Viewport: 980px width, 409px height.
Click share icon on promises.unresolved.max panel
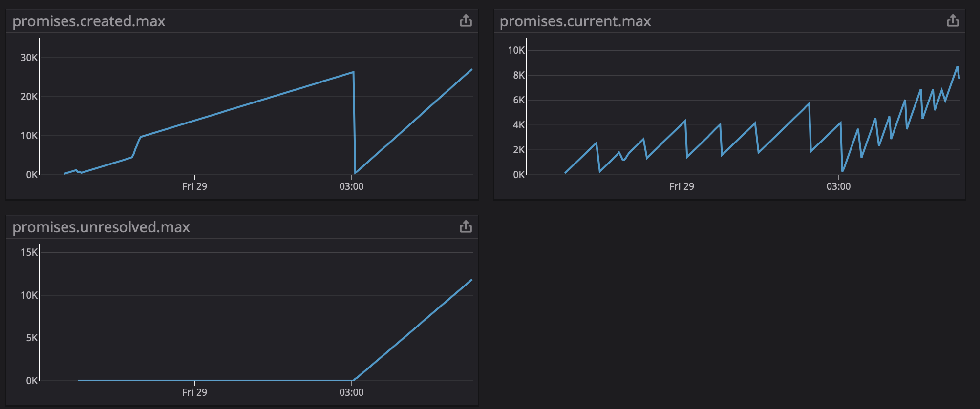point(466,226)
